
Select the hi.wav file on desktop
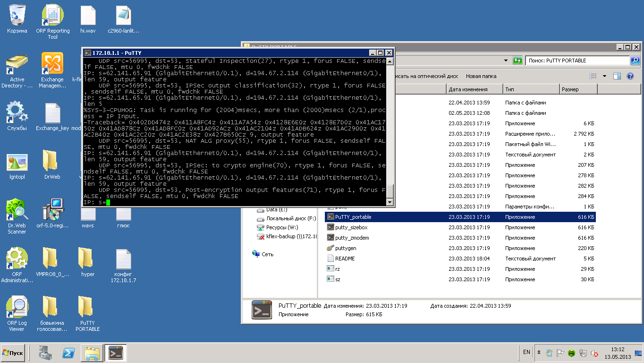tap(88, 19)
